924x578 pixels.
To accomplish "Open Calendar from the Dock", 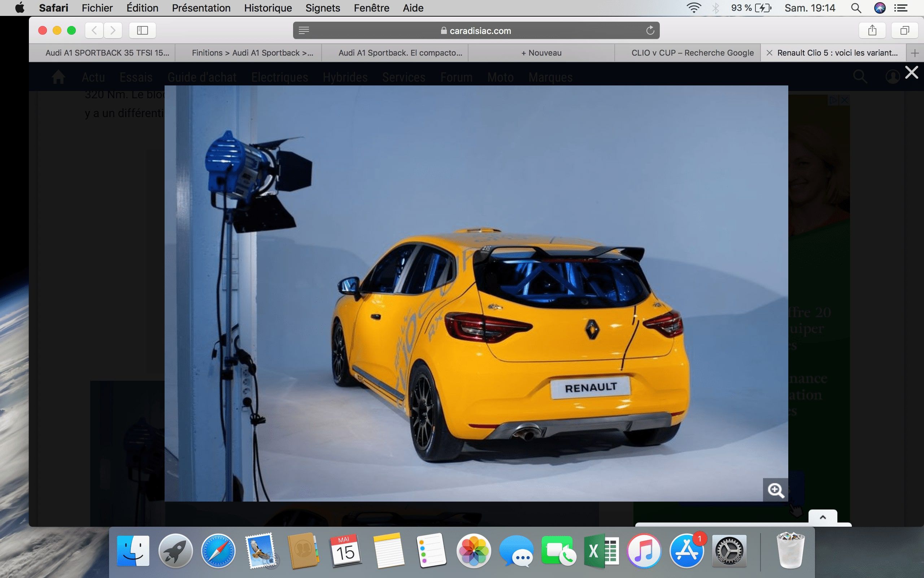I will coord(345,551).
